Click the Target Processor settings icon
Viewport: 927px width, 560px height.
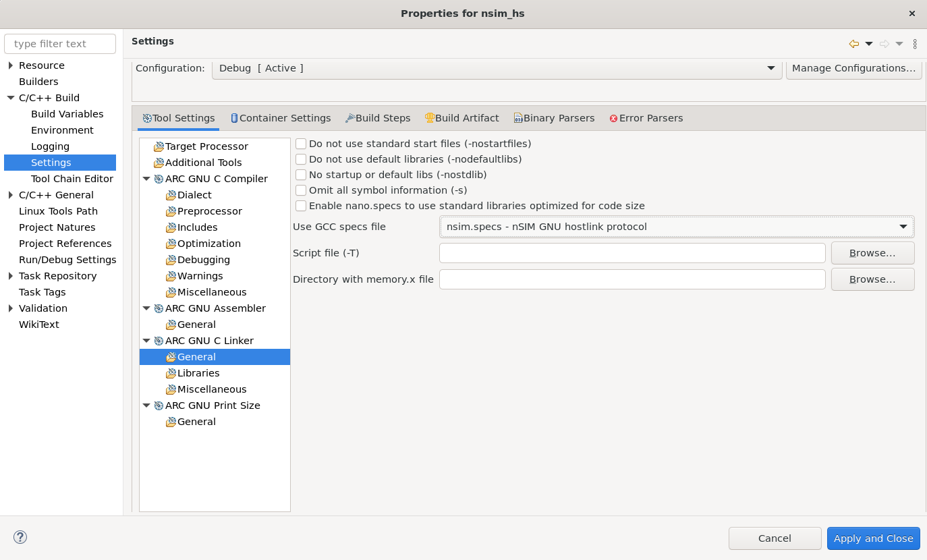[159, 146]
